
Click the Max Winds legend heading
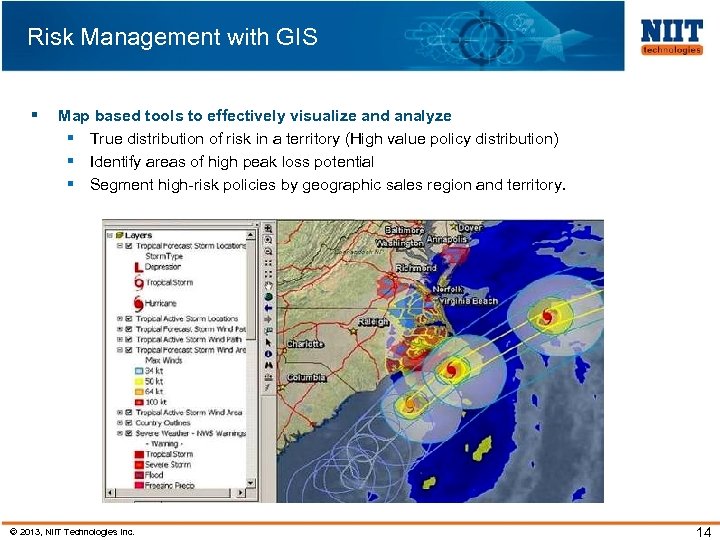163,360
